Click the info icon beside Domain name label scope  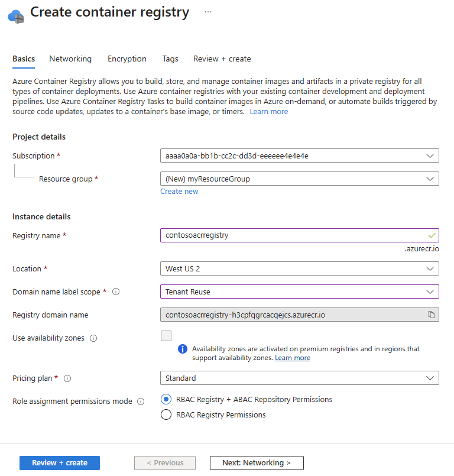point(115,292)
